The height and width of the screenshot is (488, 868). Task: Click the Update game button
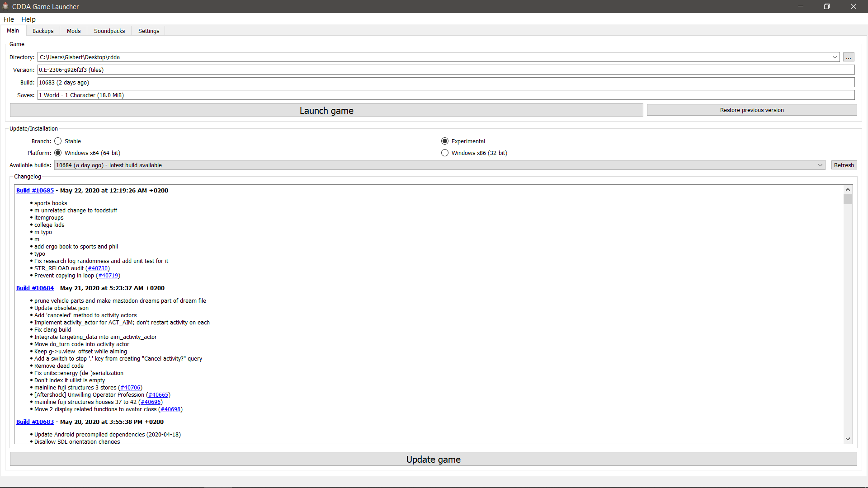433,459
